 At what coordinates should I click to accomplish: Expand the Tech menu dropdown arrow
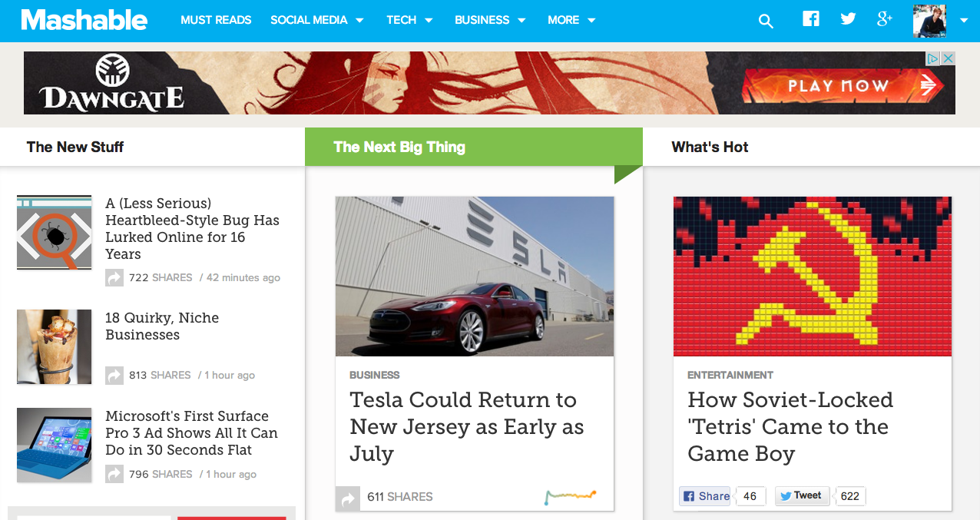[x=429, y=21]
